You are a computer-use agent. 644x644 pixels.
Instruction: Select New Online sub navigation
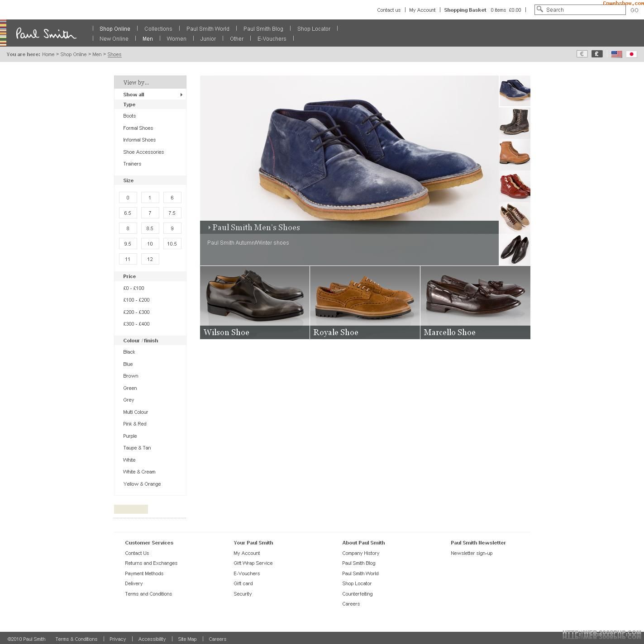point(114,38)
